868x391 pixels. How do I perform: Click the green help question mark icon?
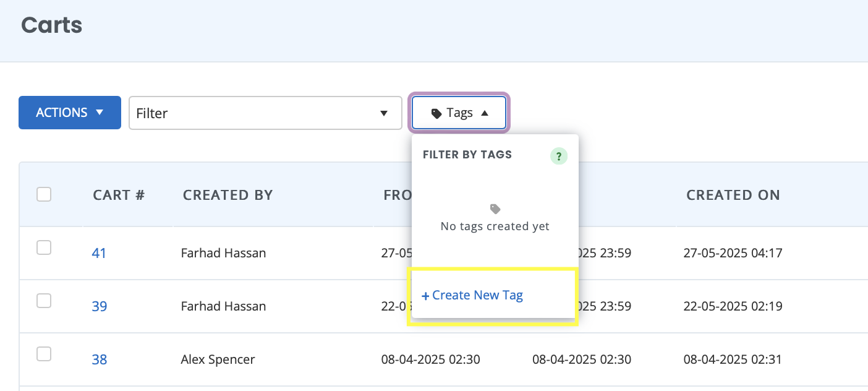[559, 156]
